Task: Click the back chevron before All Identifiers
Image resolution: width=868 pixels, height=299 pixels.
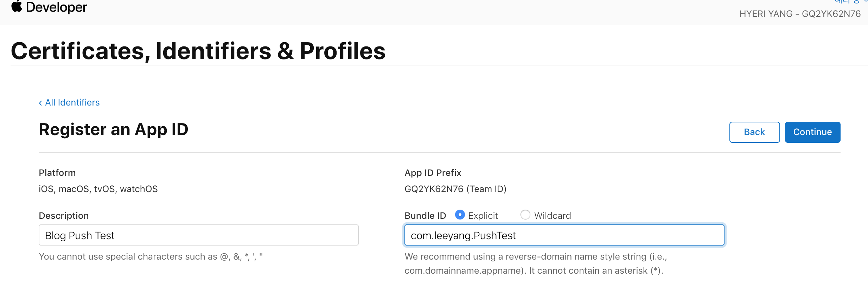Action: click(x=40, y=103)
